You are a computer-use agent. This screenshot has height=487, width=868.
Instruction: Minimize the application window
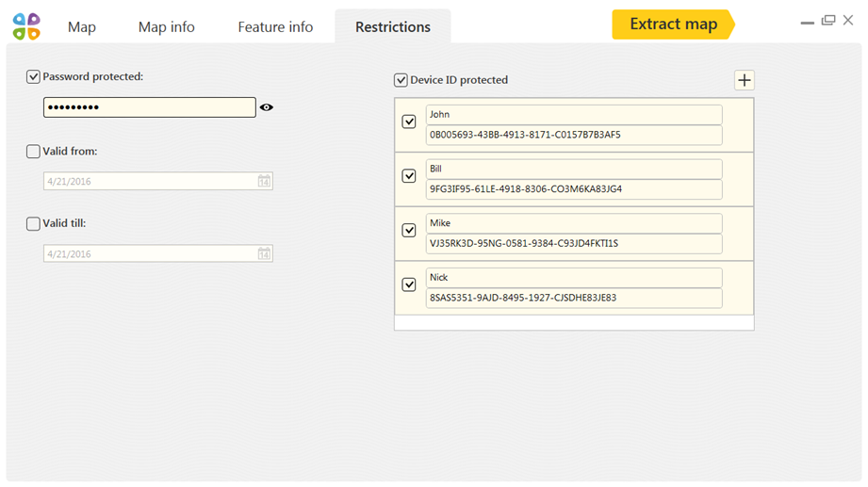click(x=807, y=23)
